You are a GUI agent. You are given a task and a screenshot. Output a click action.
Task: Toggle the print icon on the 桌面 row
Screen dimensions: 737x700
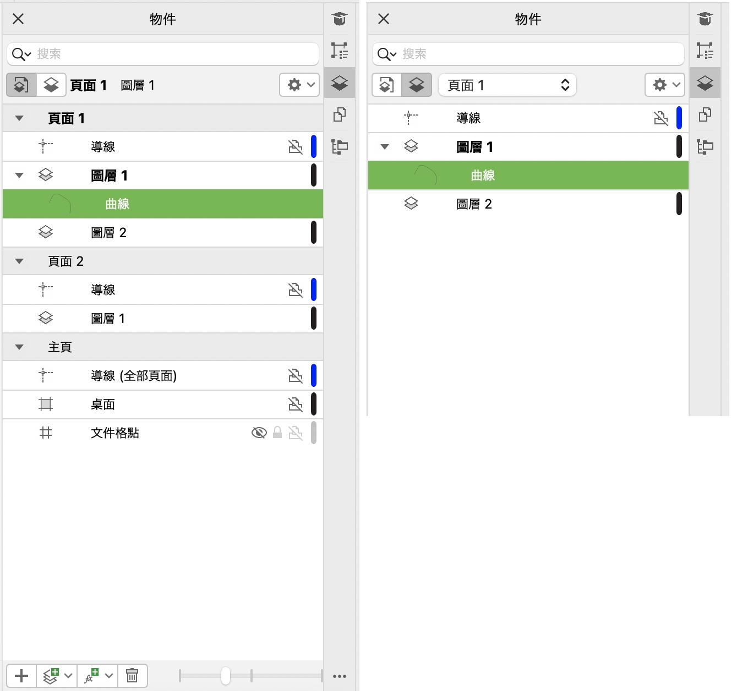tap(296, 404)
